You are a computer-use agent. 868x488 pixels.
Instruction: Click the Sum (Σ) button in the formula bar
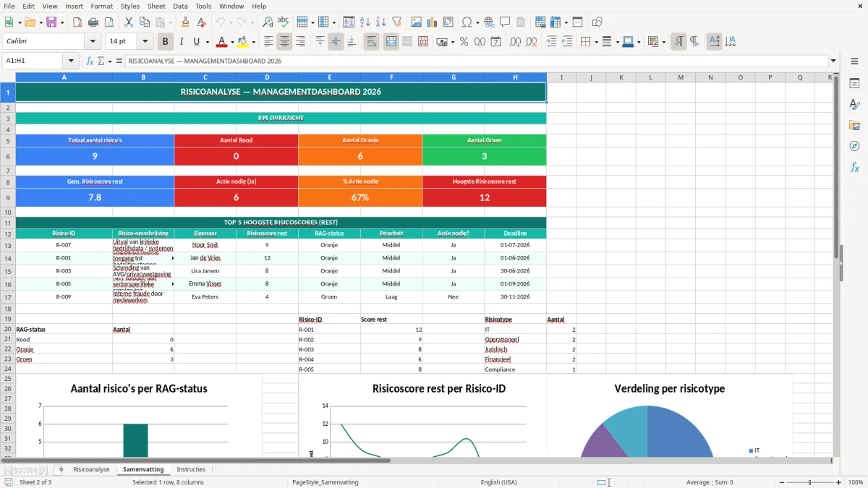[x=101, y=61]
